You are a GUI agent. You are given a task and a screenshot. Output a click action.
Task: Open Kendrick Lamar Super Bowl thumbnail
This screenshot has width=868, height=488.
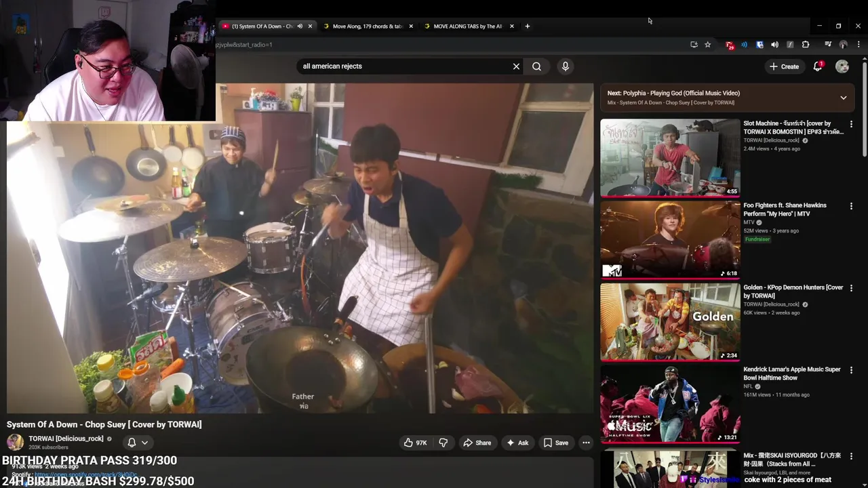tap(670, 404)
